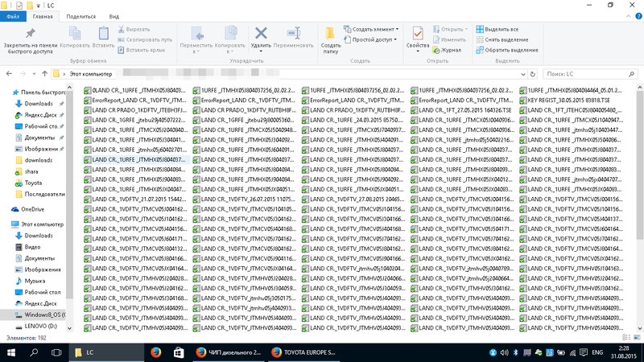The width and height of the screenshot is (644, 362).
Task: Switch to ЧИП дизельного Firefox window
Action: pos(229,352)
